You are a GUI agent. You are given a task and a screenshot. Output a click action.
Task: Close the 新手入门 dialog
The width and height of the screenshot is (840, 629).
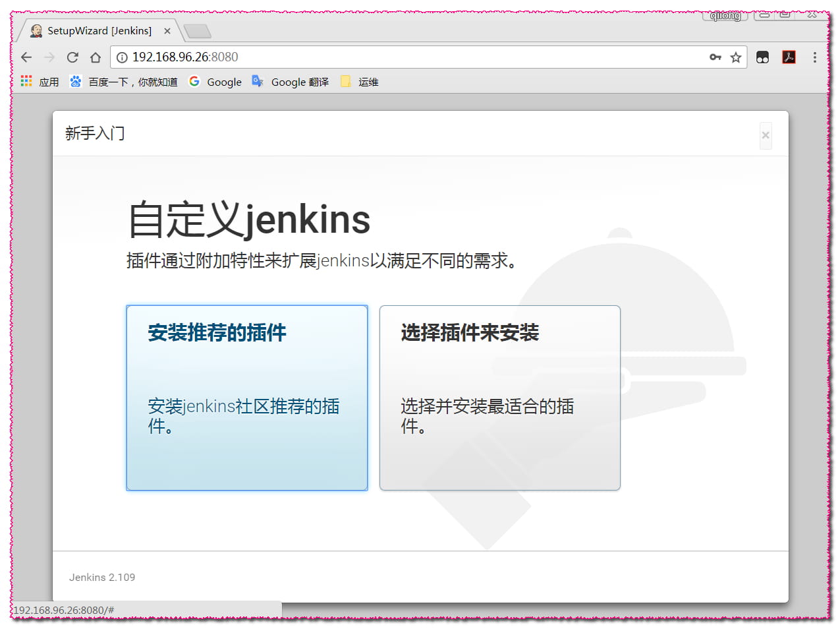click(x=766, y=135)
